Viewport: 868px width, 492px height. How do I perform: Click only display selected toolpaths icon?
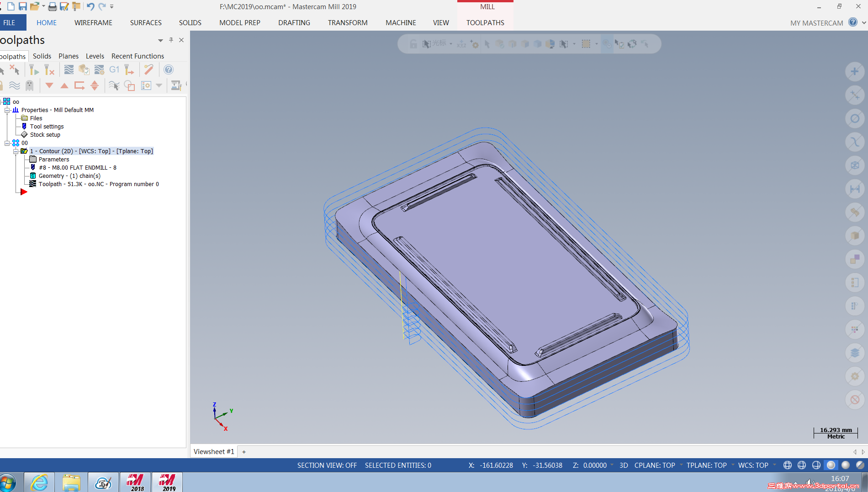pyautogui.click(x=114, y=86)
